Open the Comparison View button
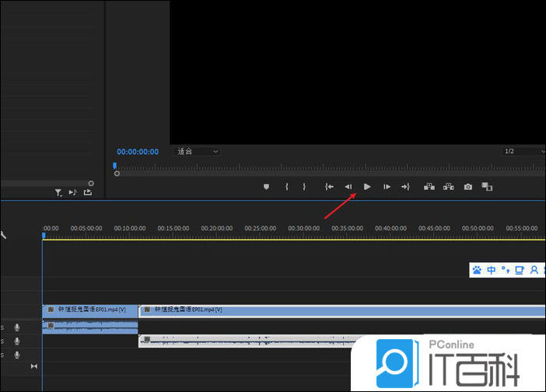Screen dimensions: 546x392 [x=487, y=187]
